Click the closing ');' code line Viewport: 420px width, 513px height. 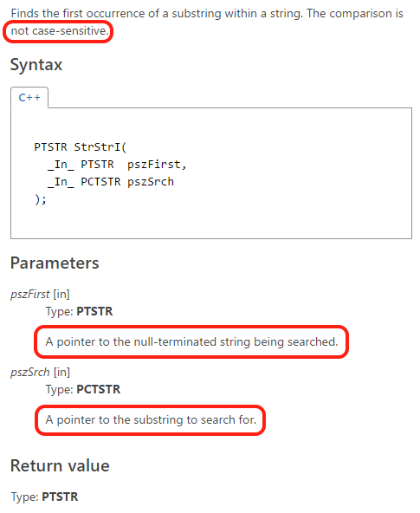(41, 199)
